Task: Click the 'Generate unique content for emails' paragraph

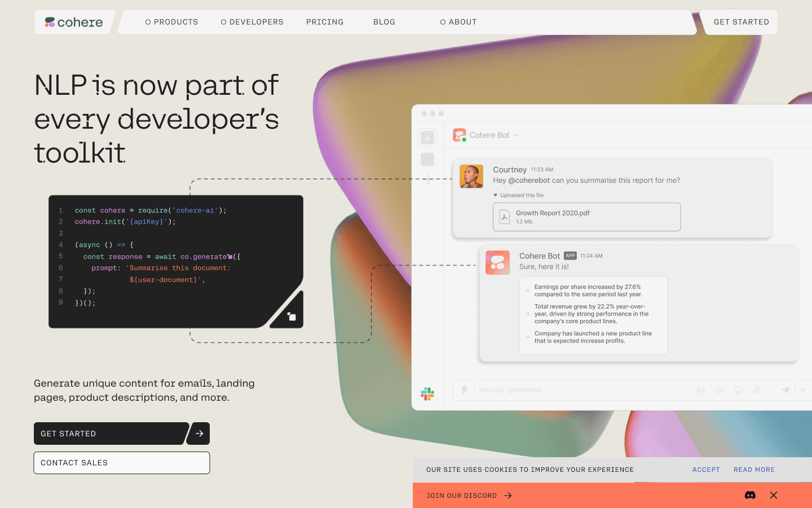Action: [x=144, y=391]
